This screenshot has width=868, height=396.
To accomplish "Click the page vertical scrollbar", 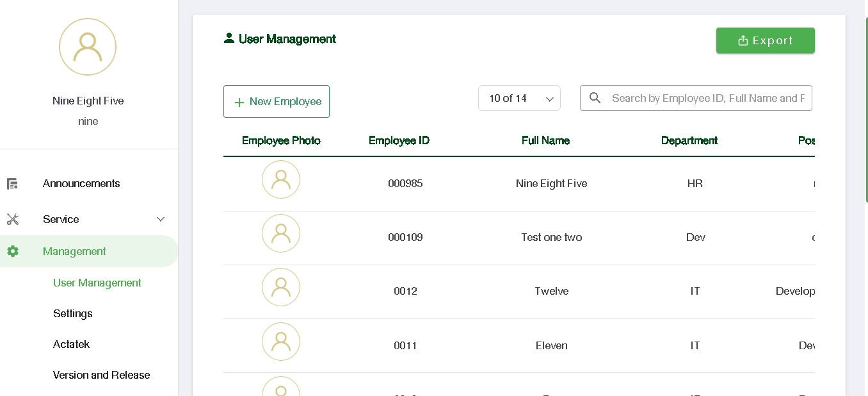I will (x=865, y=109).
